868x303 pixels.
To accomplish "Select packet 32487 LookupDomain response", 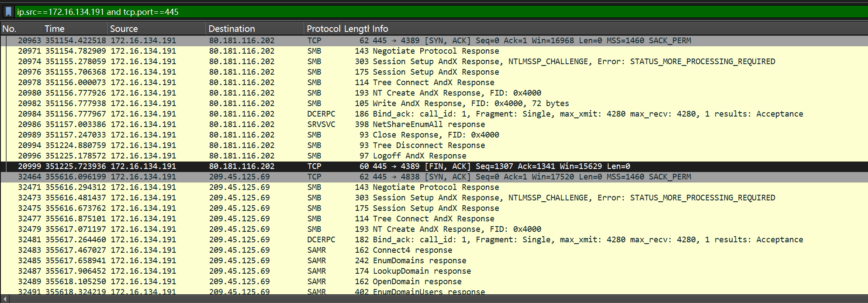I will pyautogui.click(x=434, y=271).
